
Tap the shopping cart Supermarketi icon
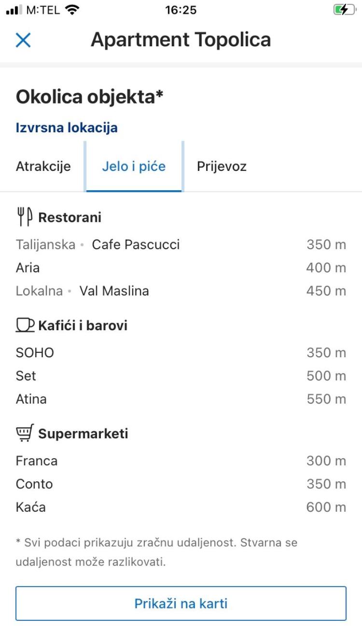coord(25,433)
